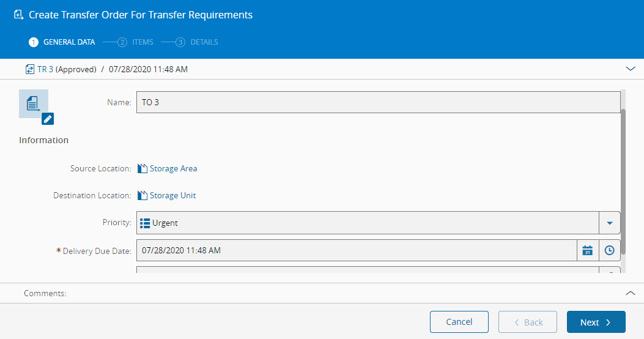
Task: Open the Storage Area source location link
Action: pos(173,168)
